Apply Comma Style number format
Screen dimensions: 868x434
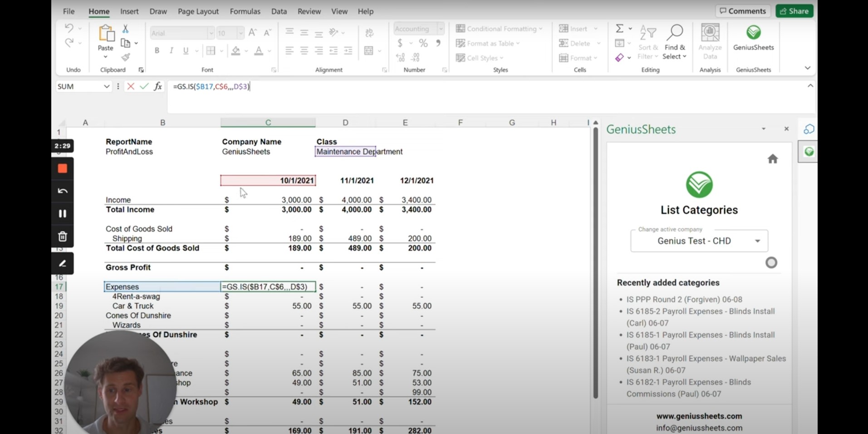click(x=438, y=43)
